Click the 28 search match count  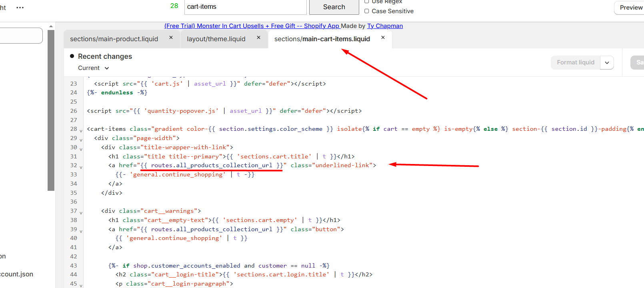click(x=174, y=6)
